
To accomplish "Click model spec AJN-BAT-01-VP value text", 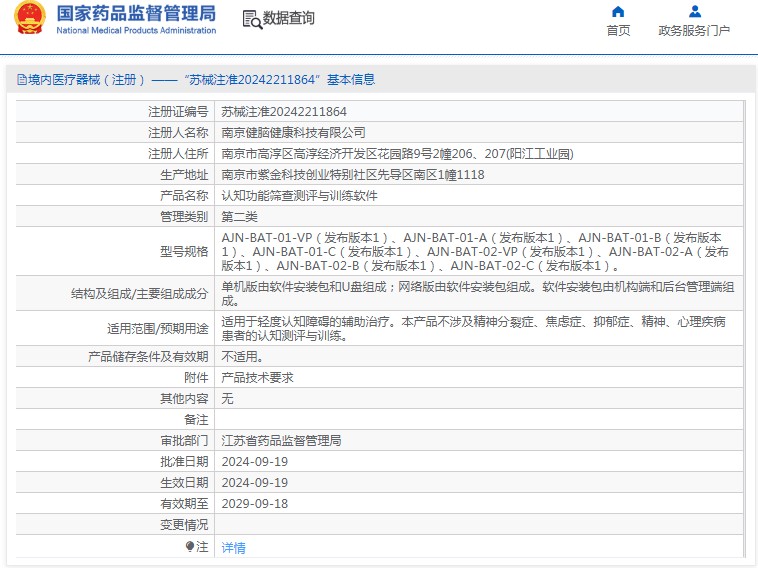I will click(x=475, y=251).
